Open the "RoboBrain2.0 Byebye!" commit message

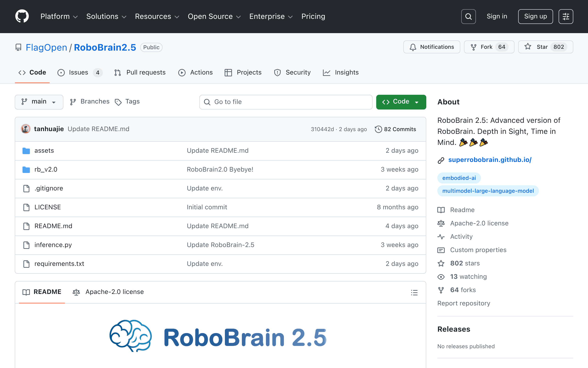pos(220,170)
